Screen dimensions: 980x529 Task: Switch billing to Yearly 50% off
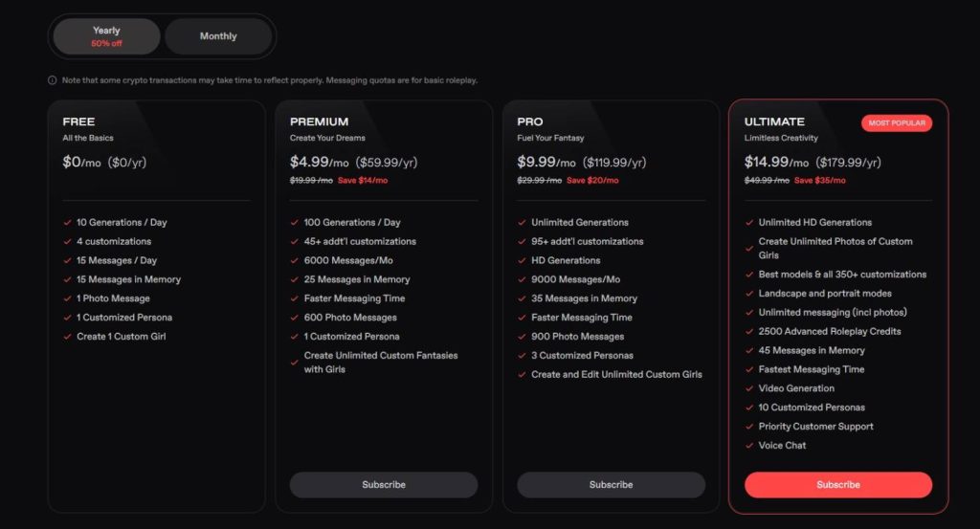pyautogui.click(x=106, y=36)
